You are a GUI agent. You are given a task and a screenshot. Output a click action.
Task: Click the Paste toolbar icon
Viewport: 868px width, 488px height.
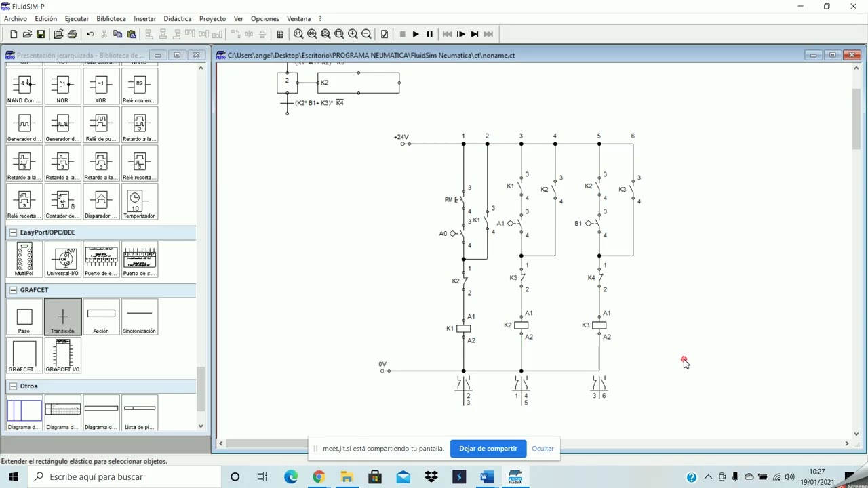pyautogui.click(x=132, y=34)
